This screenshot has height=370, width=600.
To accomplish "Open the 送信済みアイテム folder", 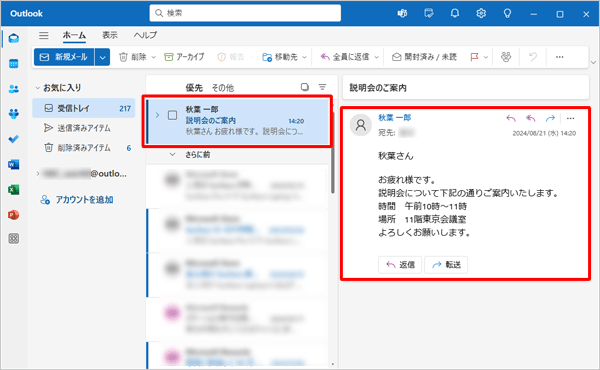I will 84,128.
